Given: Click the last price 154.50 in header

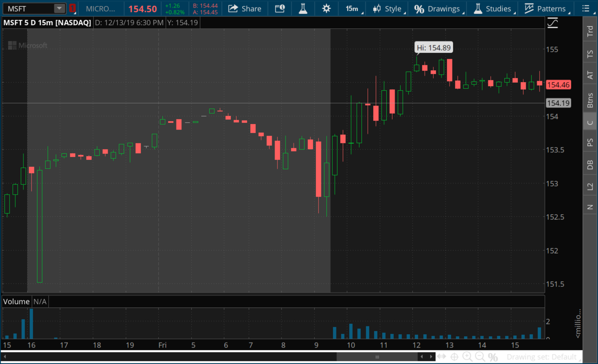Looking at the screenshot, I should pyautogui.click(x=143, y=9).
